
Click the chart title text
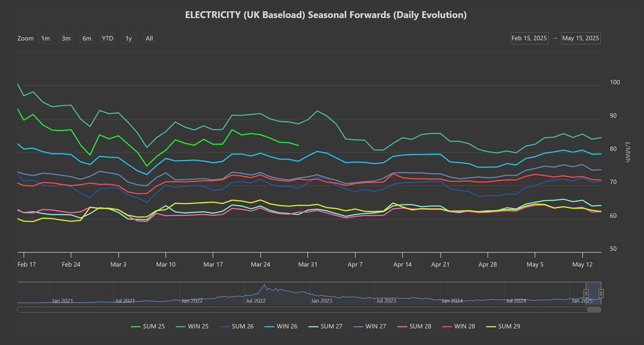(326, 15)
